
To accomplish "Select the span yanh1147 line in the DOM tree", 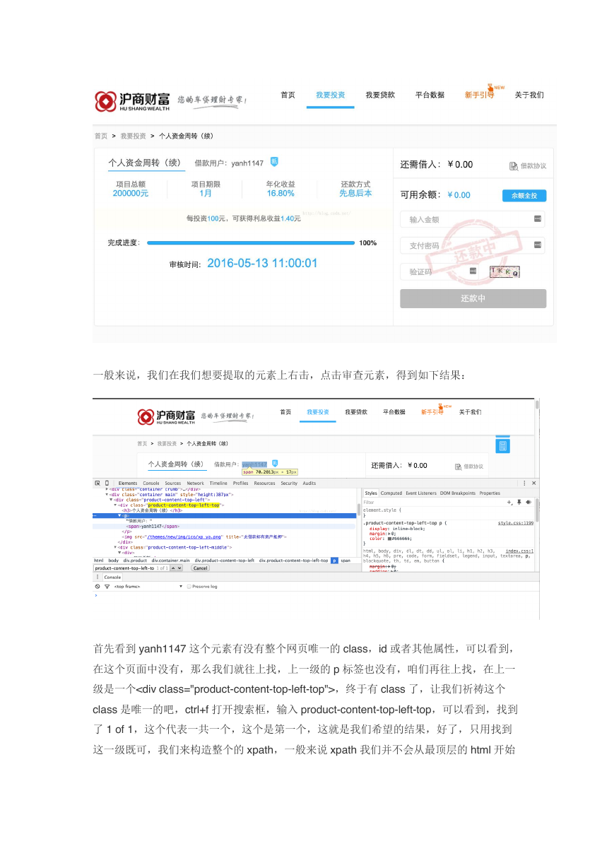I will coord(153,527).
